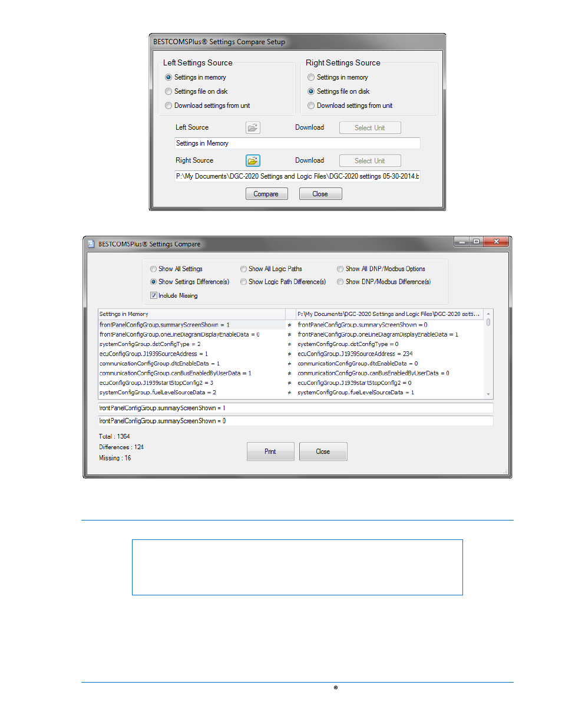Image resolution: width=562 pixels, height=728 pixels.
Task: Click right value dstConfigType = 0
Action: [x=348, y=344]
